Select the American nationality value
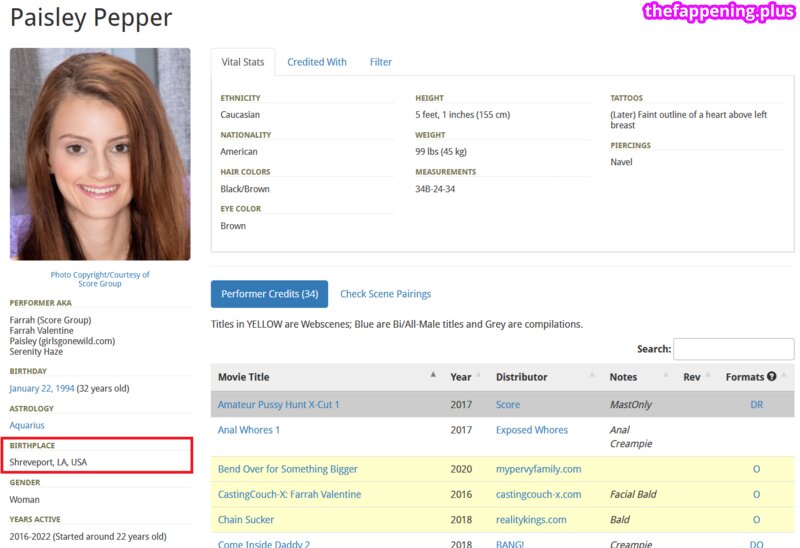This screenshot has width=800, height=548. point(239,152)
